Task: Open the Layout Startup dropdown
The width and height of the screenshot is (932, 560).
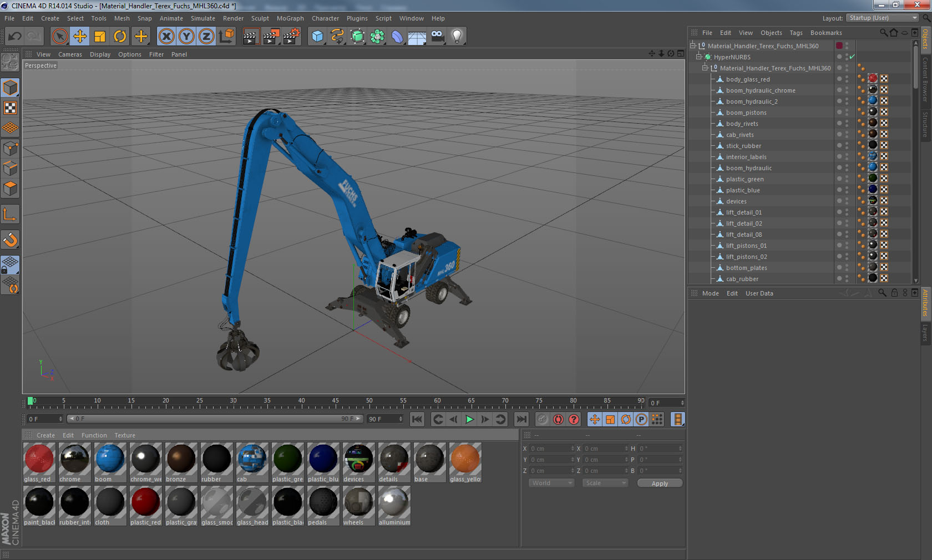Action: pos(883,18)
